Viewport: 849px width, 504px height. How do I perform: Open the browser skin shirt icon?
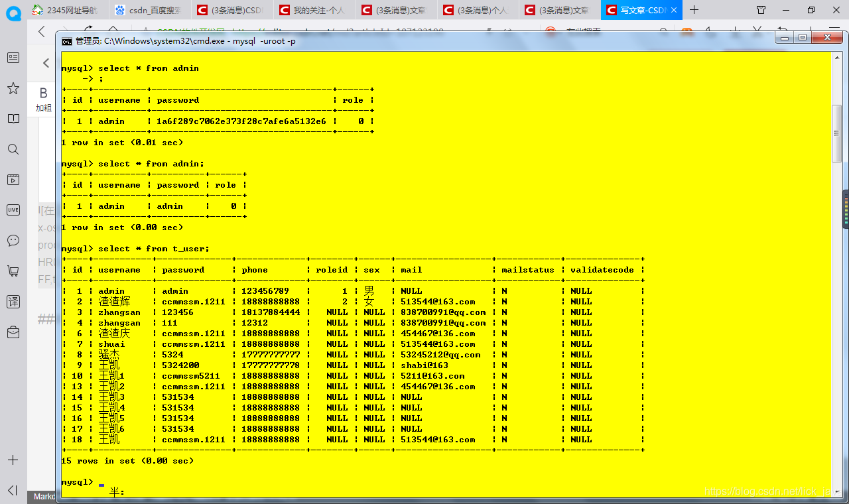coord(761,10)
